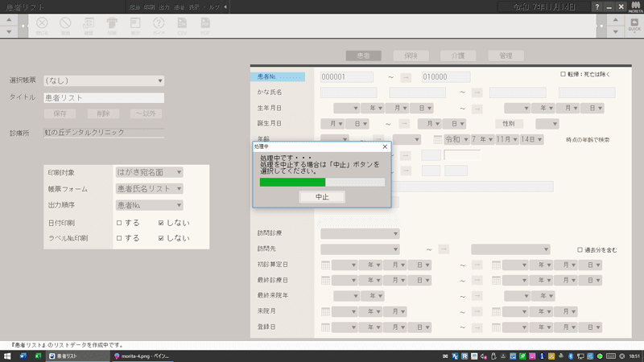Click the 取消 (cancel) toolbar icon

tap(65, 26)
